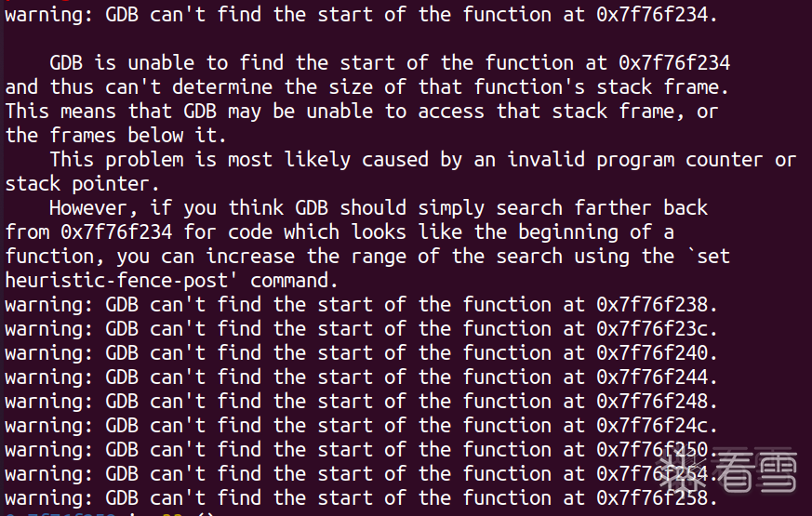Viewport: 812px width, 516px height.
Task: Click the address 0x7f76f248 in warning
Action: tap(657, 402)
